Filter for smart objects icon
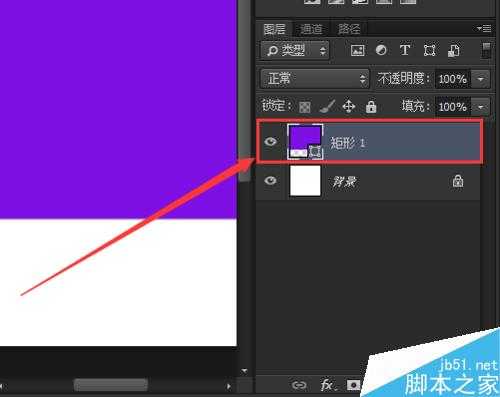 tap(454, 50)
